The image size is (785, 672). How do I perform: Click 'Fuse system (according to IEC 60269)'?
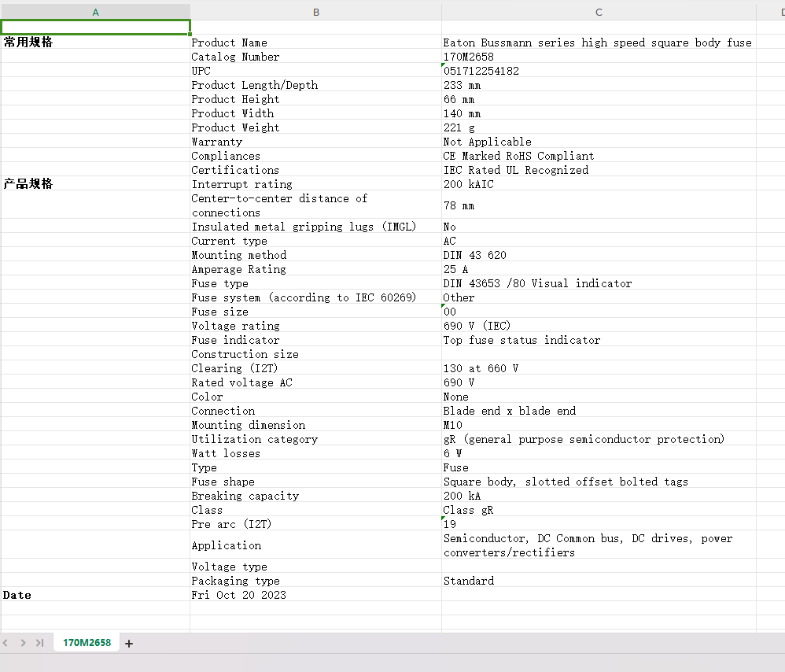coord(316,297)
